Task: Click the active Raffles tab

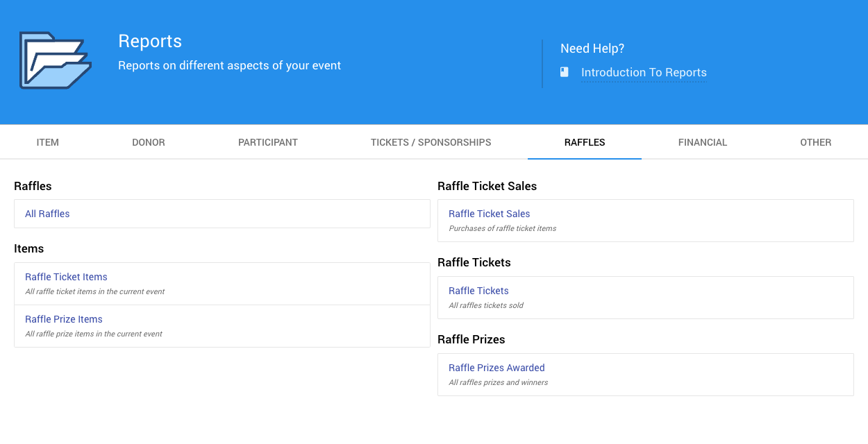Action: (584, 142)
